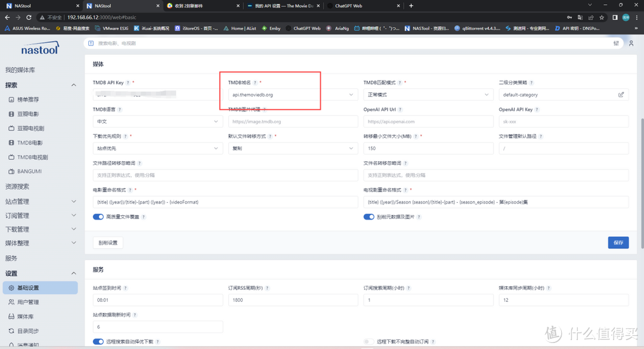Open the AriaNg bookmark
Screen dimensions: 644x349
(x=338, y=29)
